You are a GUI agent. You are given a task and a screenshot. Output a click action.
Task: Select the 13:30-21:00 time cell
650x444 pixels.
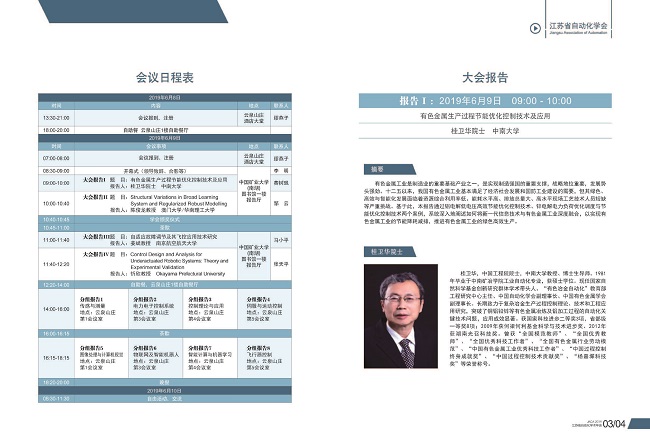coord(56,118)
